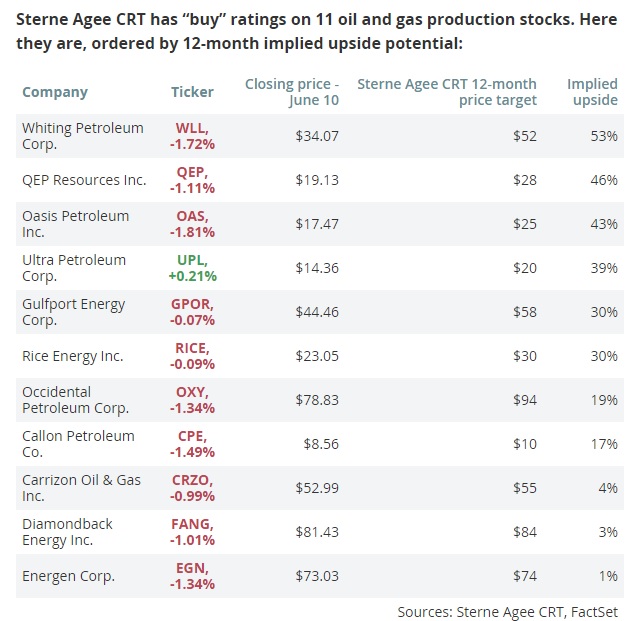This screenshot has width=633, height=621.
Task: Open the OXY ticker link
Action: pyautogui.click(x=191, y=392)
